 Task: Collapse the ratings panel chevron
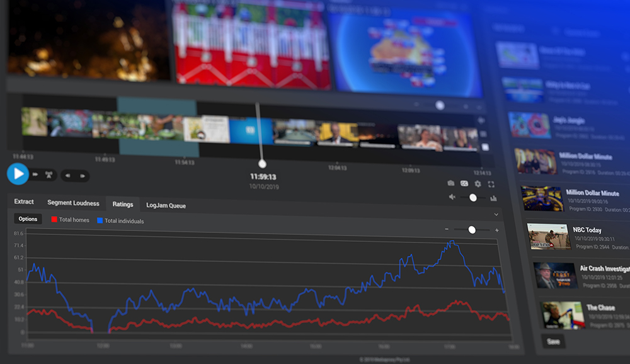click(496, 215)
